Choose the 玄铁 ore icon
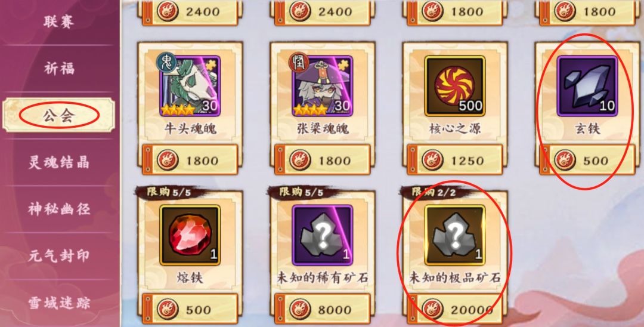The height and width of the screenshot is (327, 644). pyautogui.click(x=587, y=86)
